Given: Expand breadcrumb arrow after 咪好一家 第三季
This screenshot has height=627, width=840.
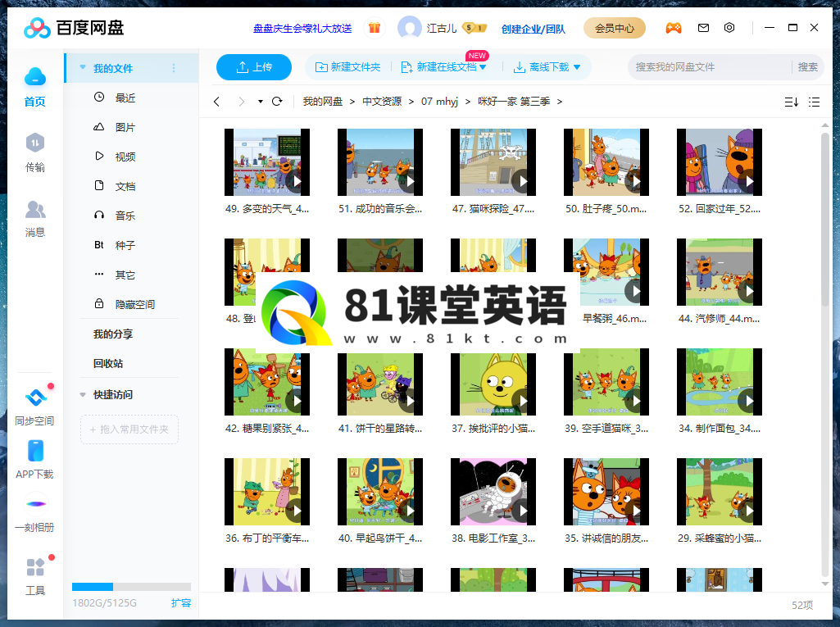Looking at the screenshot, I should click(x=559, y=102).
